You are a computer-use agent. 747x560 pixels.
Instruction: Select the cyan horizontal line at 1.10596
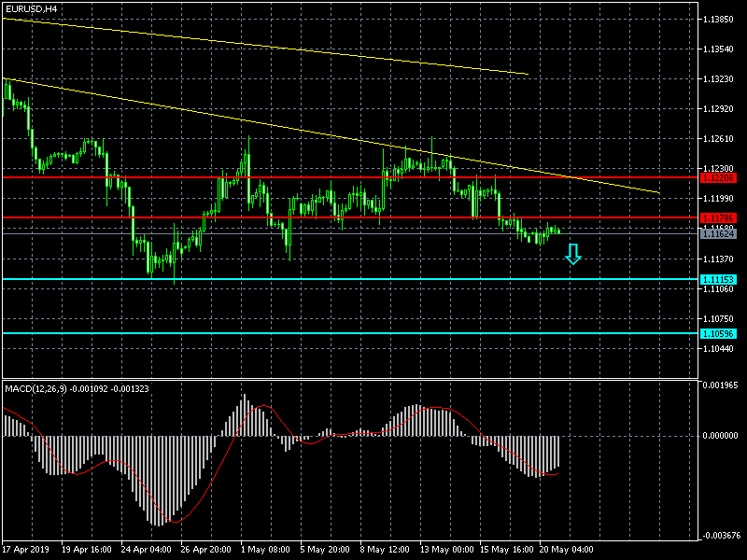click(x=351, y=333)
